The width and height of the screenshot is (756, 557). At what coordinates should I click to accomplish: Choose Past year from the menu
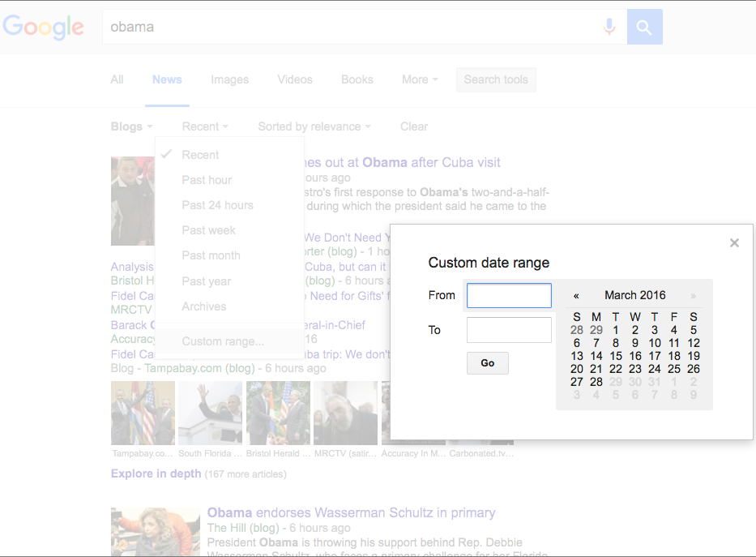[230, 281]
